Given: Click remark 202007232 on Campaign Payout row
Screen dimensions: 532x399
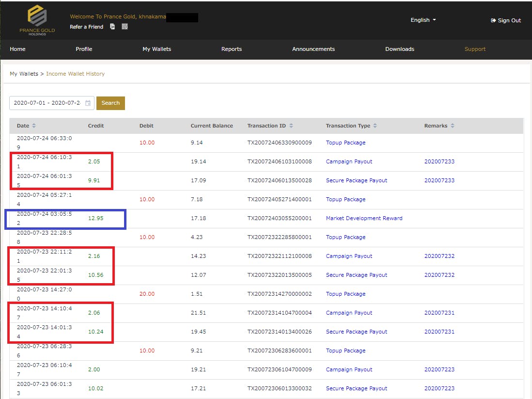Looking at the screenshot, I should (439, 256).
